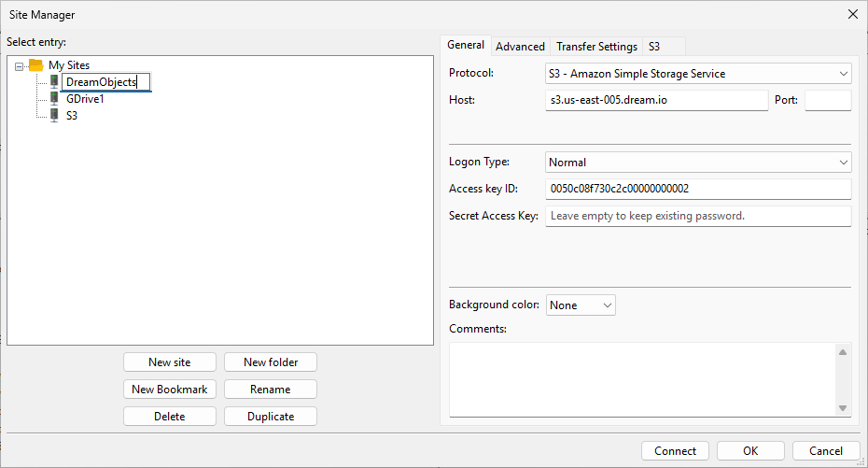Click the S3 site server icon
The height and width of the screenshot is (468, 868).
pos(54,116)
